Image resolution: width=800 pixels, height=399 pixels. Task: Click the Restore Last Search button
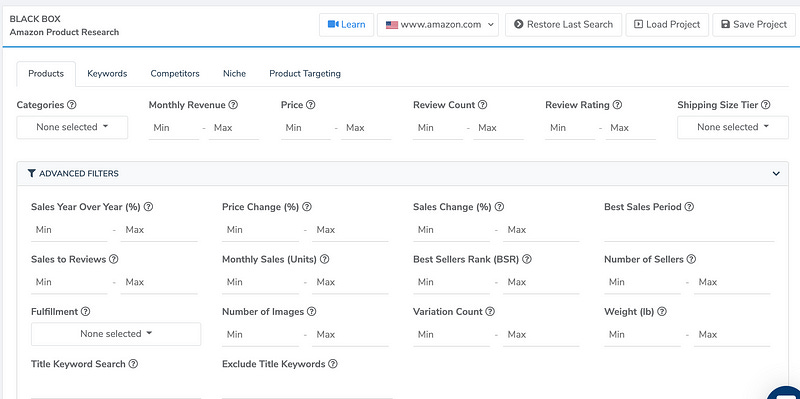click(564, 24)
